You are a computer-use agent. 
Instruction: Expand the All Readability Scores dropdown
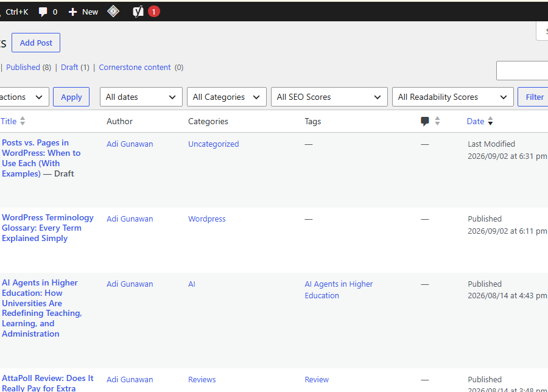[452, 97]
